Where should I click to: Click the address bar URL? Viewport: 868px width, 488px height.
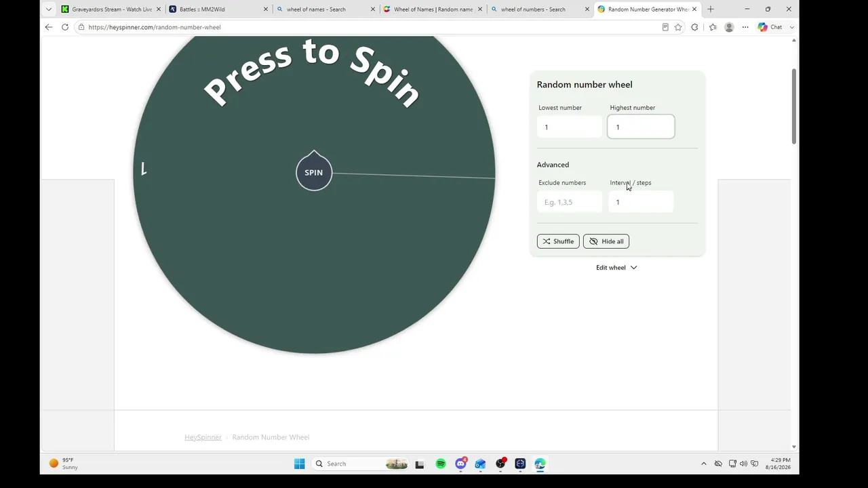click(155, 27)
